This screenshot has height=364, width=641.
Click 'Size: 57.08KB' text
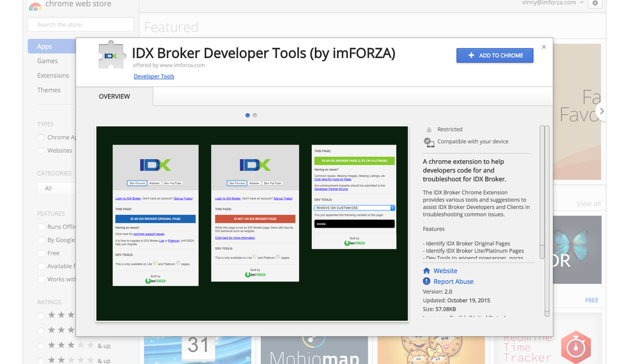[x=439, y=309]
